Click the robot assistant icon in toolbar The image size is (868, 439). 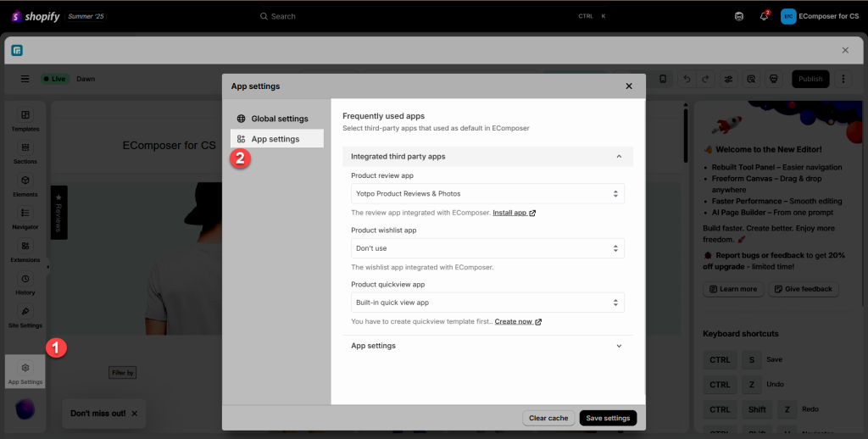774,79
